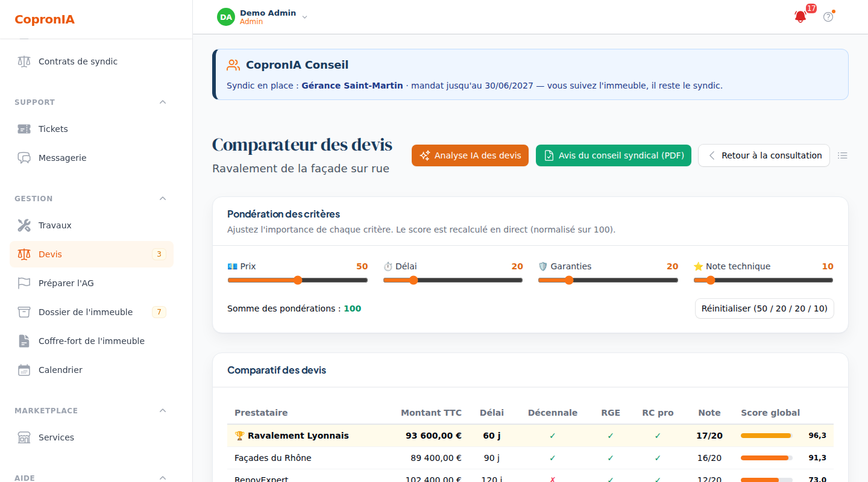Open Contrats de syndic menu item
This screenshot has width=868, height=482.
pos(92,61)
